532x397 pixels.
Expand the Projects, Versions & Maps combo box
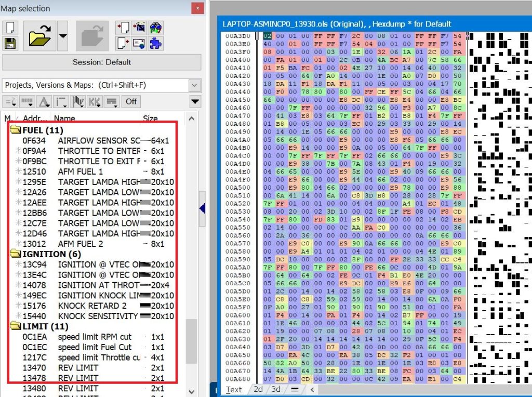tap(195, 85)
